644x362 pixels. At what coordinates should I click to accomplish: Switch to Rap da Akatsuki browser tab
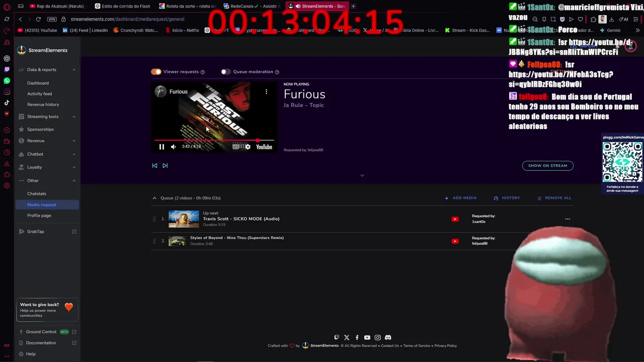click(x=59, y=6)
